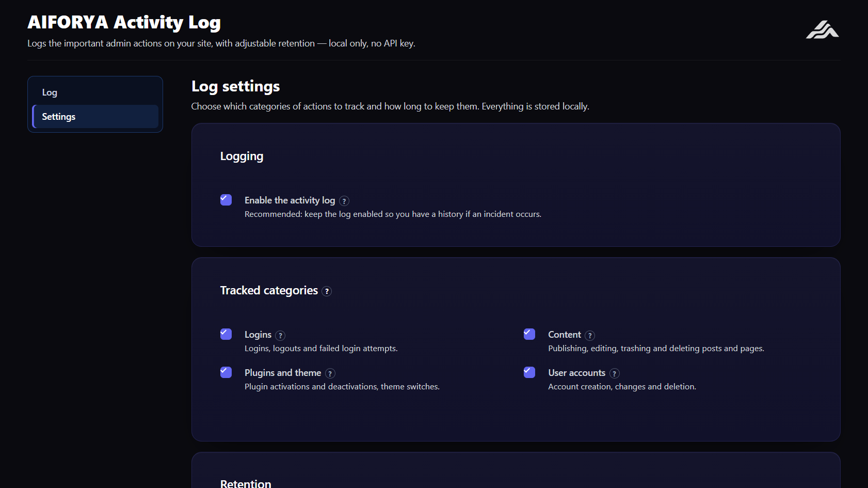Screen dimensions: 868x488
Task: Show help icon beside Content
Action: coord(590,336)
